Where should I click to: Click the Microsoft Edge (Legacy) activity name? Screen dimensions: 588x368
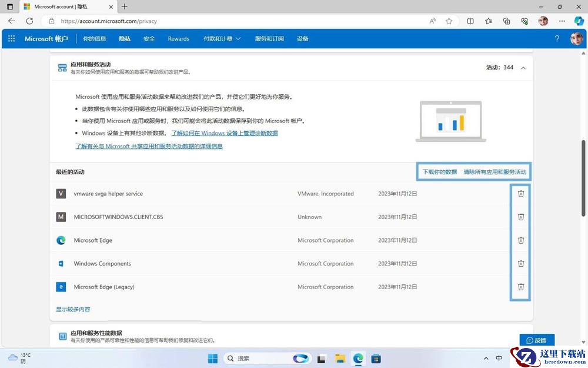tap(104, 287)
